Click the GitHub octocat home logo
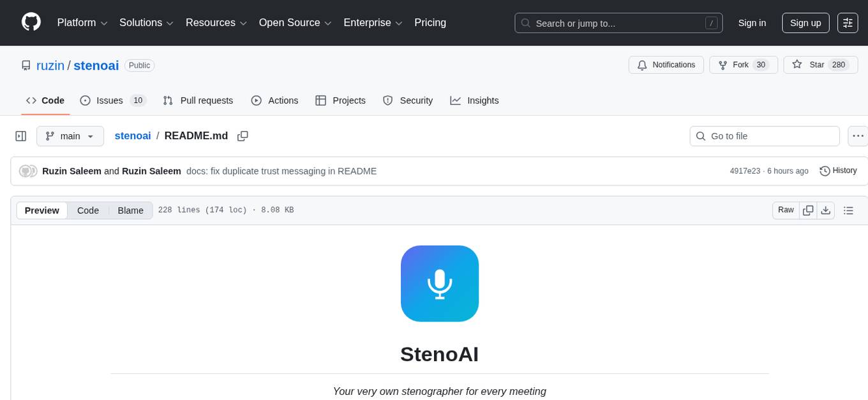Viewport: 868px width, 400px height. click(31, 22)
